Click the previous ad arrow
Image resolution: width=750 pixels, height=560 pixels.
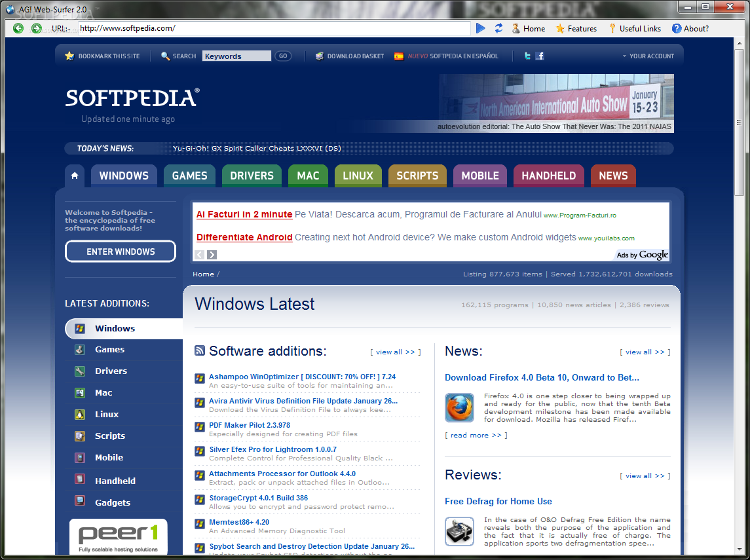coord(200,255)
